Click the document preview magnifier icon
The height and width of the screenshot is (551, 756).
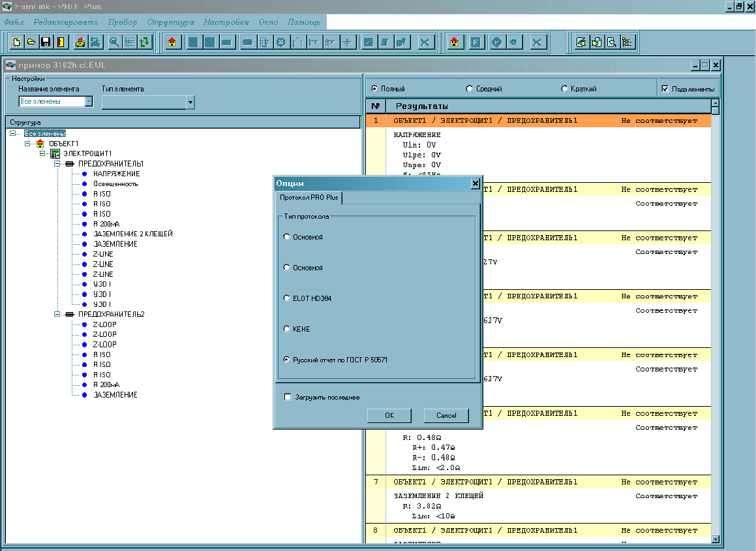611,42
